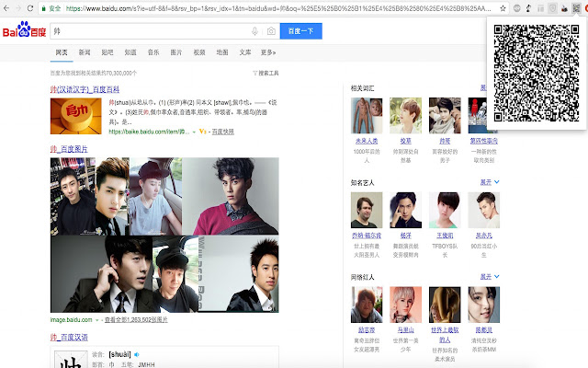The image size is (588, 368).
Task: Open the 帅哥 related term link
Action: point(445,141)
